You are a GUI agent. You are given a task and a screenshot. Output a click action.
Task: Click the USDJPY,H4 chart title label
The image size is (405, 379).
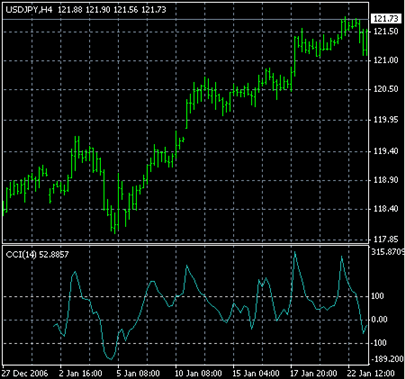coord(29,10)
